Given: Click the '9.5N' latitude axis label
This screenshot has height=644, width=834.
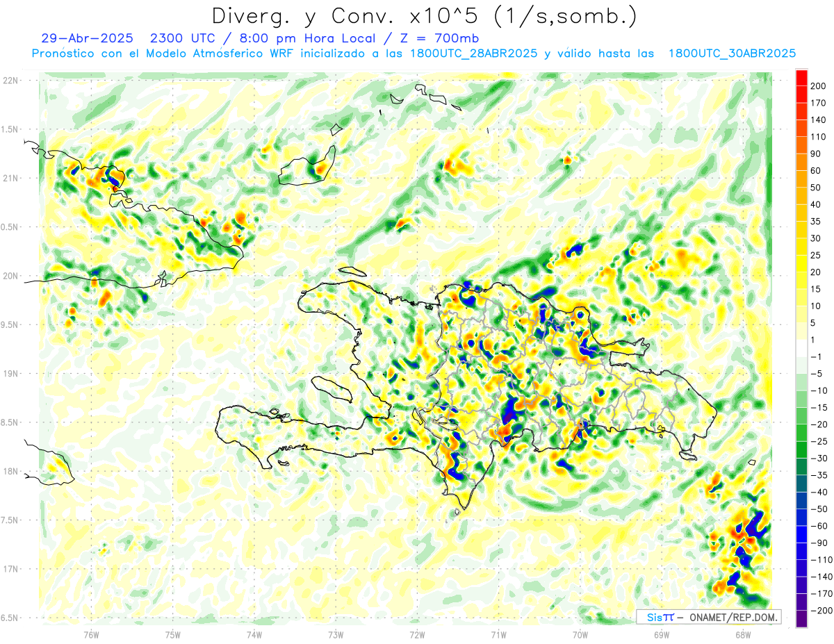Looking at the screenshot, I should (10, 324).
